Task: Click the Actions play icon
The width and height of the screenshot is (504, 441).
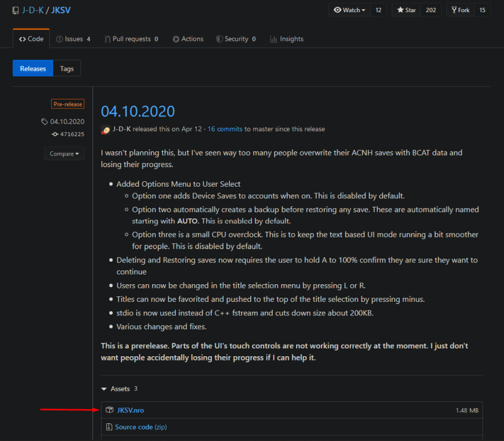Action: (176, 39)
